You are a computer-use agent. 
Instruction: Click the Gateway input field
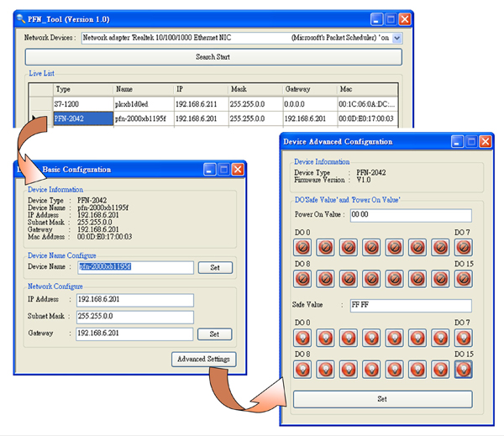pyautogui.click(x=134, y=334)
